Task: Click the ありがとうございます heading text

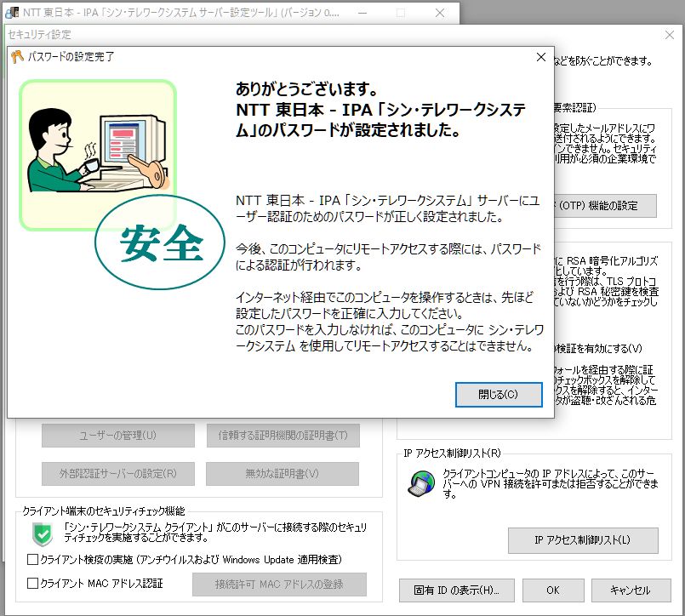Action: point(306,89)
